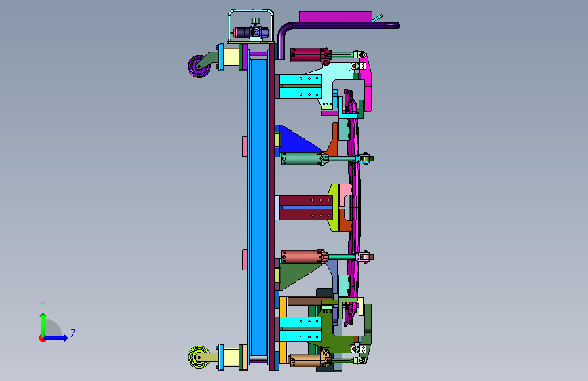Screen dimensions: 588x381
Task: Select the salmon pneumatic cylinder
Action: (x=303, y=257)
